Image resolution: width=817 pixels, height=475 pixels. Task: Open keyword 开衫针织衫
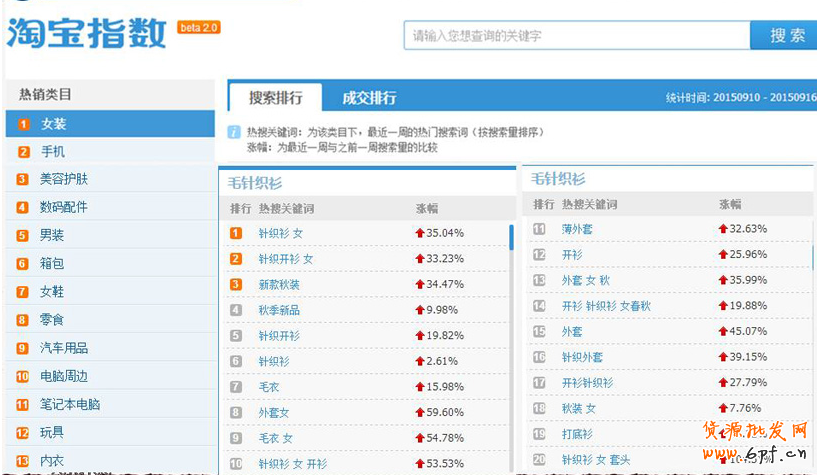(587, 383)
